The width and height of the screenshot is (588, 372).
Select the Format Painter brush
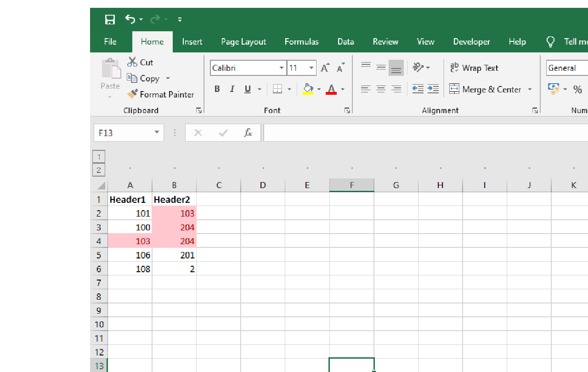(161, 94)
